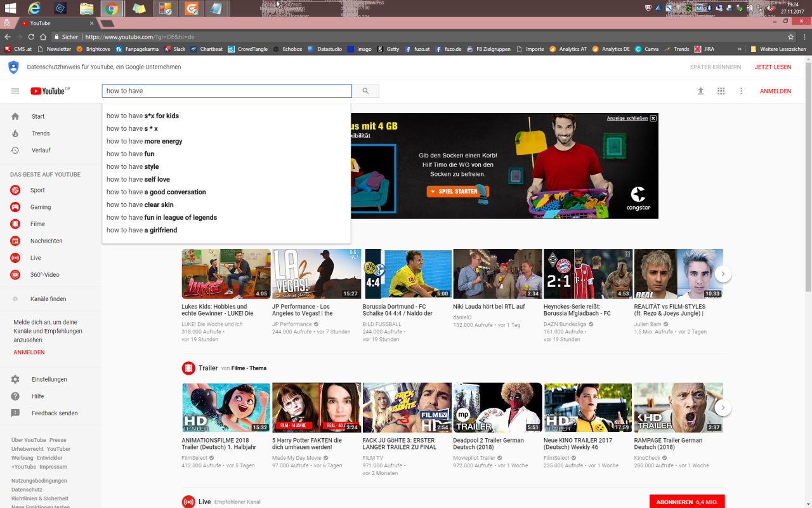Click SPIEL STARTEN in the ad
The image size is (812, 508).
458,191
